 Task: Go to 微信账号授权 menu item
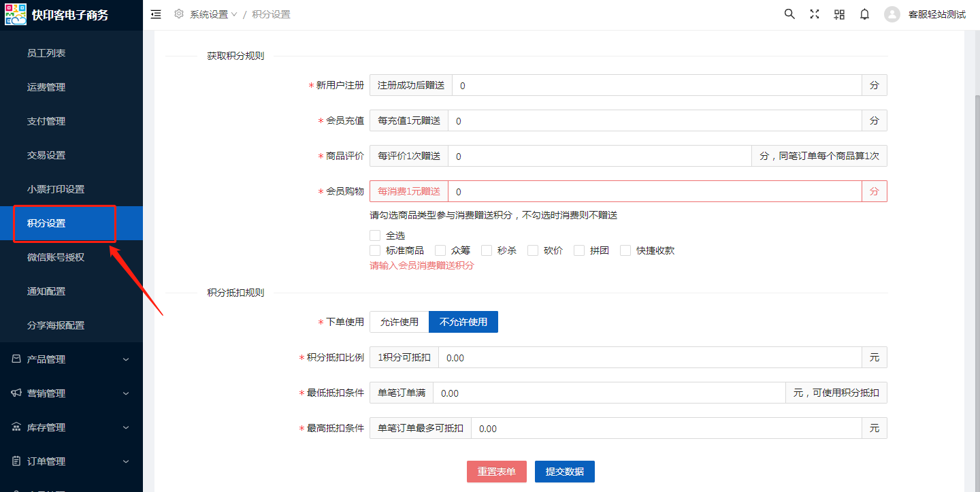point(56,257)
